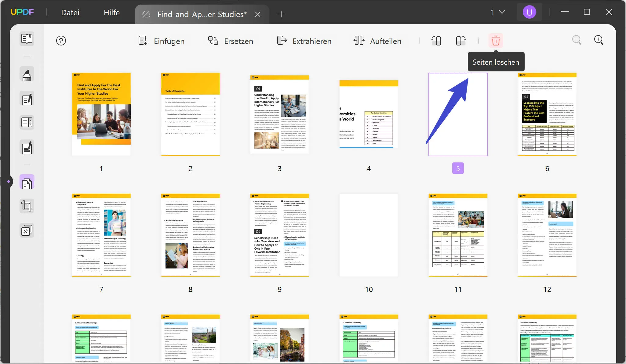Switch to the page organization panel

coord(27,182)
